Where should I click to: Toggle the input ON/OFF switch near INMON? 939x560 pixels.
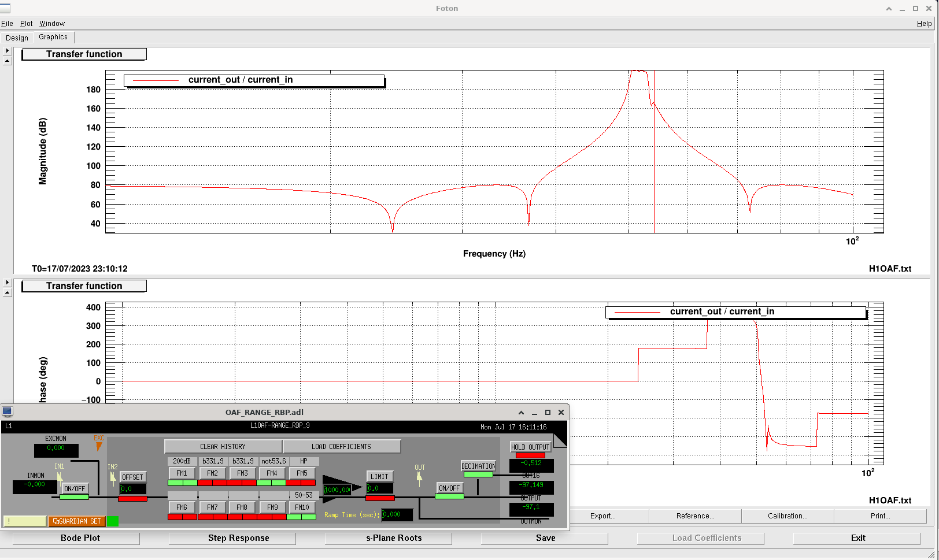click(75, 489)
